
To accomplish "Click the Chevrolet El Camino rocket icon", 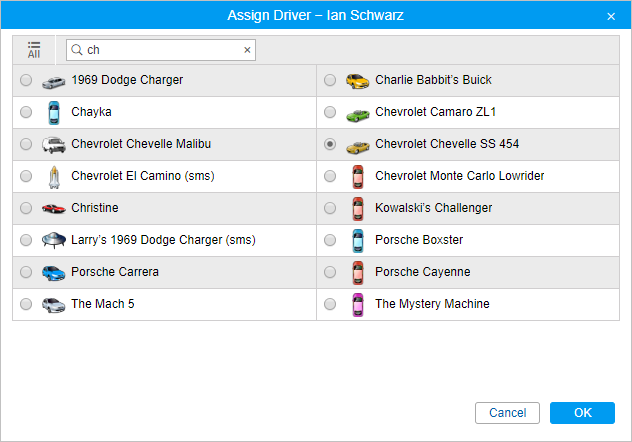I will click(x=53, y=176).
